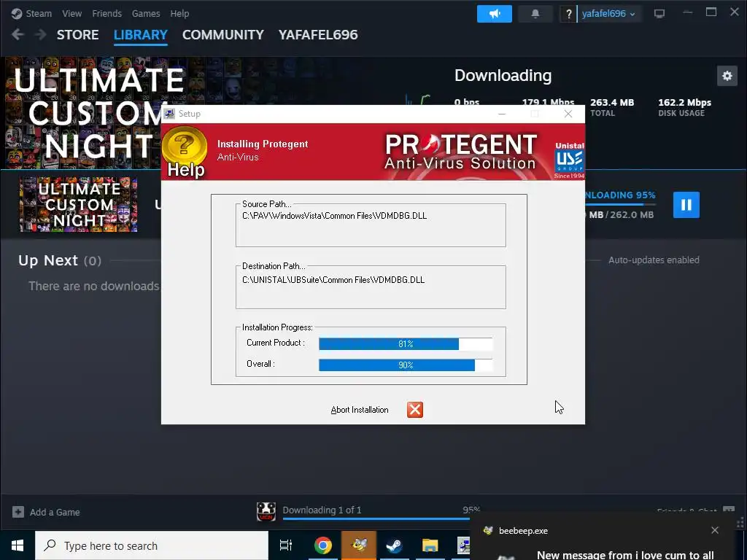Click the taskbar search box
747x560 pixels.
152,545
